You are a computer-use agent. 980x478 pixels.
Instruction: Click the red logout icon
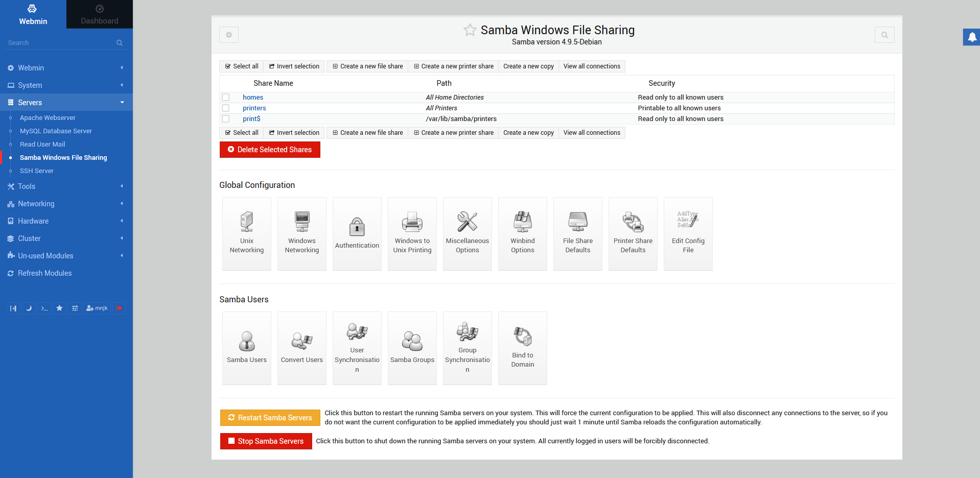[119, 308]
